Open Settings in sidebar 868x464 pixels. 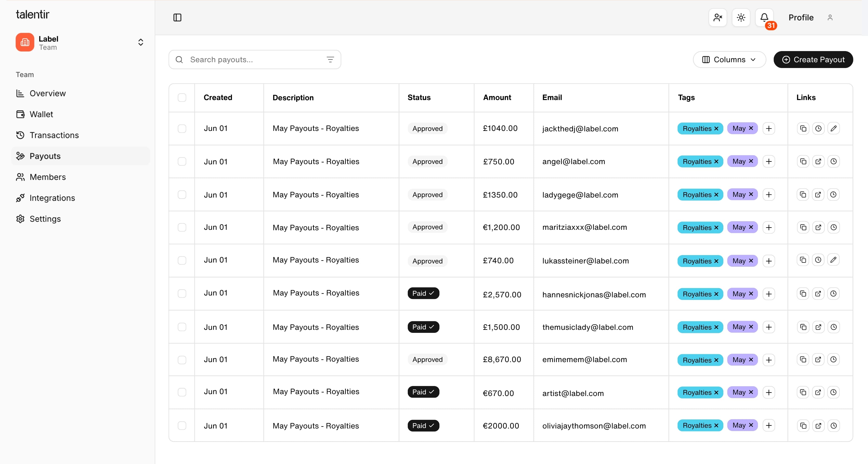point(80,218)
